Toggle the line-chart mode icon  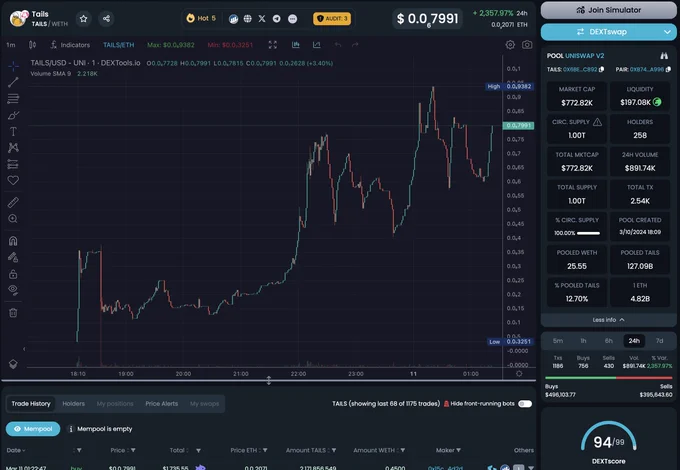317,45
